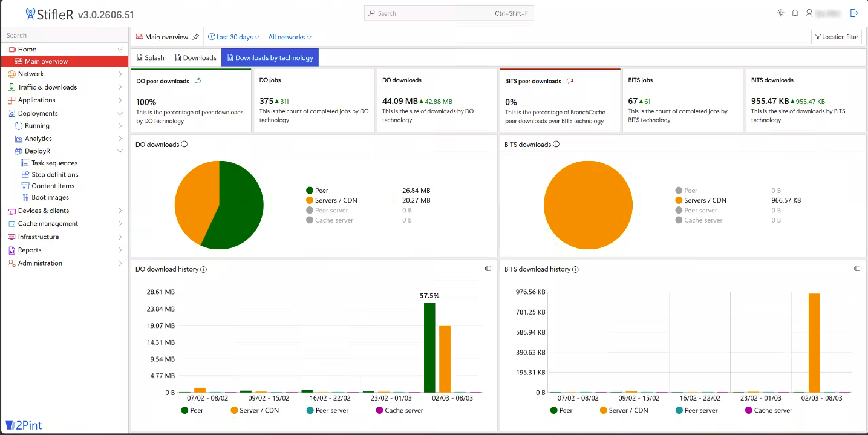Expand Traffic & downloads chevron

pyautogui.click(x=120, y=87)
